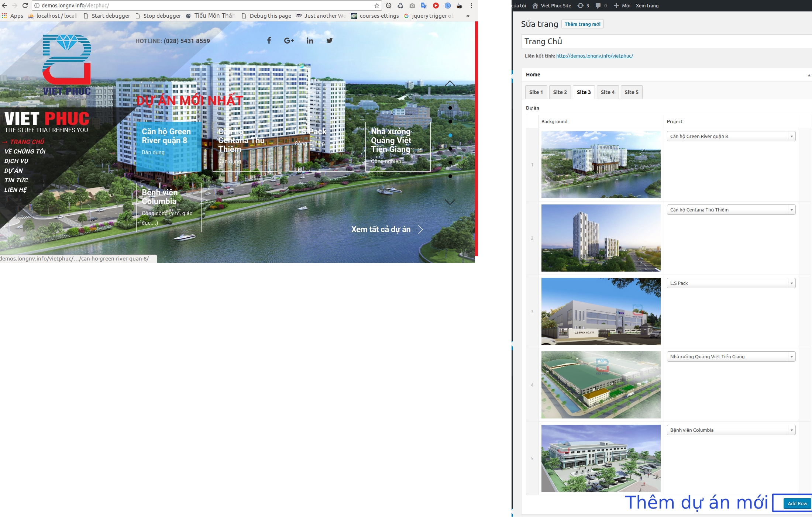Screen dimensions: 812x517
Task: Click the Facebook icon in header
Action: (x=269, y=41)
